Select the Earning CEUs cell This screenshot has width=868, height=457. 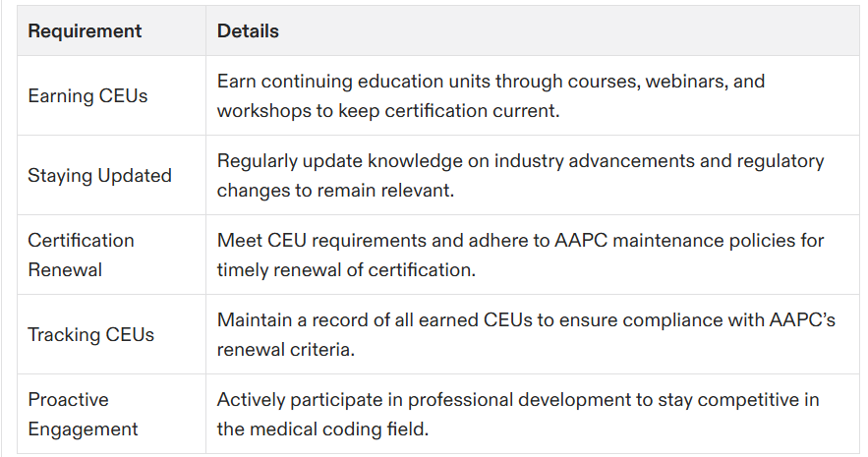pos(111,95)
